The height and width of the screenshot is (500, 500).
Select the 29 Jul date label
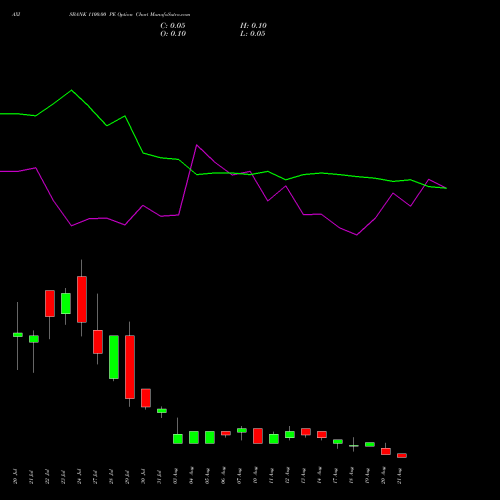127,477
